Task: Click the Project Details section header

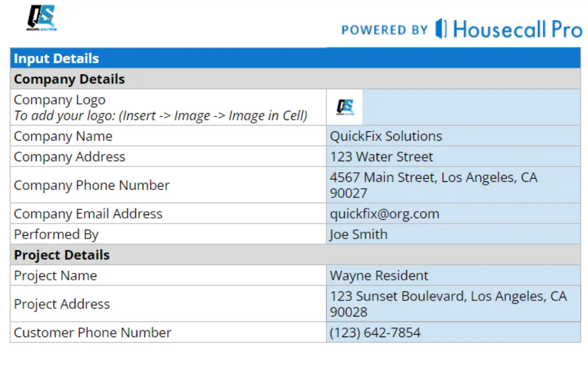Action: click(x=295, y=255)
